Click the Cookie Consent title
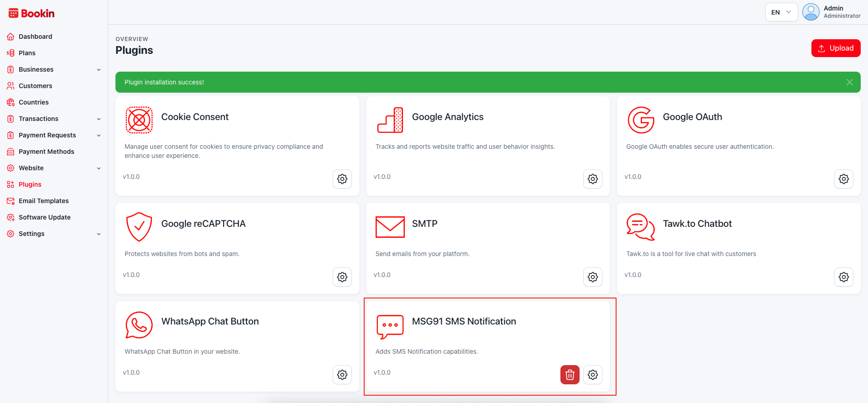The height and width of the screenshot is (403, 868). click(x=195, y=117)
